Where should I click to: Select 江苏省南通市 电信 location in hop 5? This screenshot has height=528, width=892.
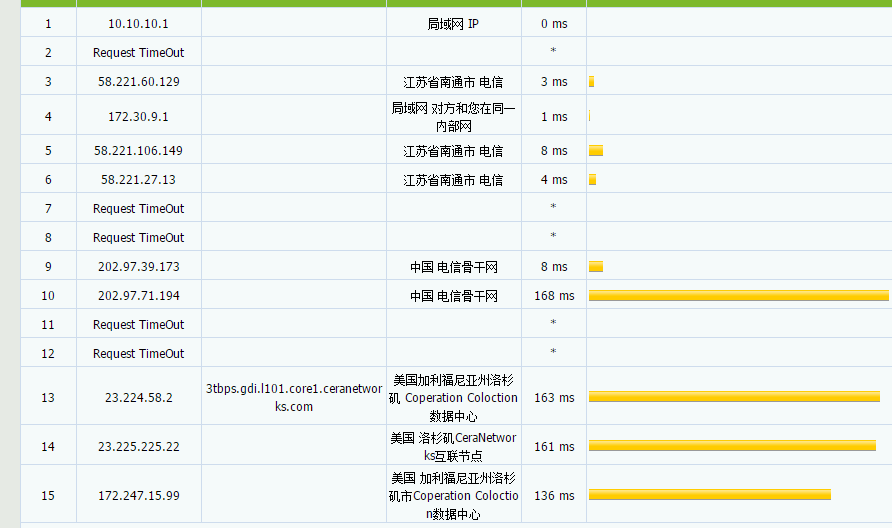(x=453, y=151)
